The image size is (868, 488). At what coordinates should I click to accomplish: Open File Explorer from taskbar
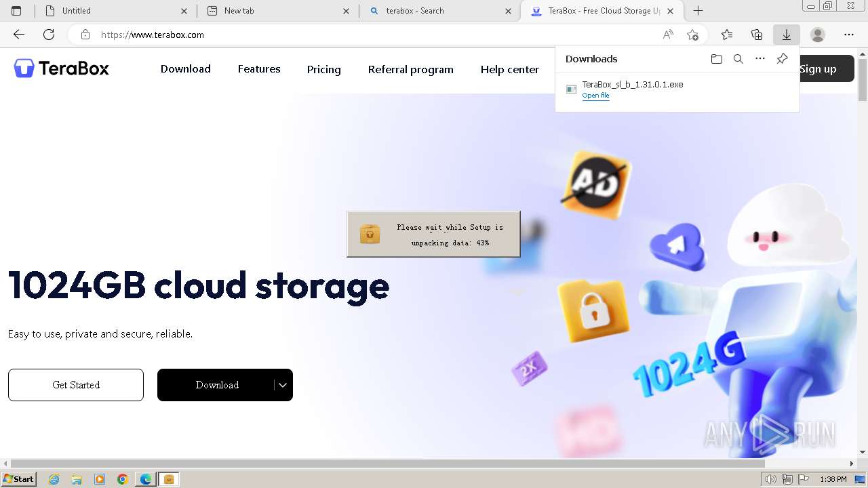(x=77, y=479)
